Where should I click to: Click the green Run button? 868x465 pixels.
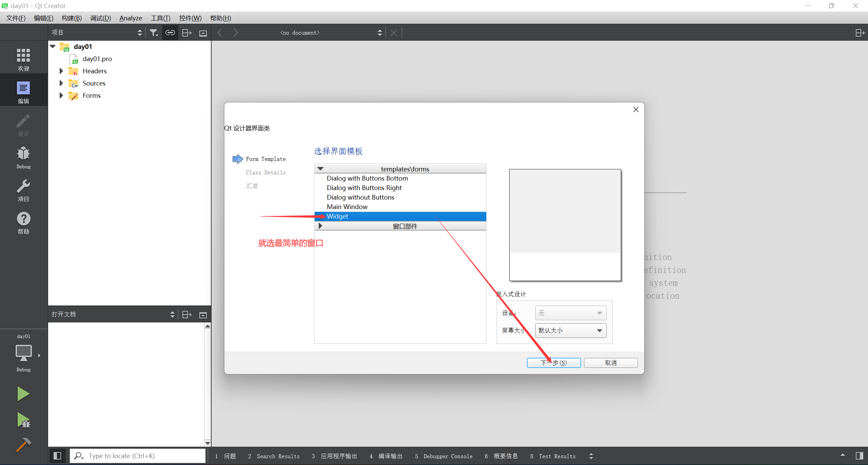23,394
